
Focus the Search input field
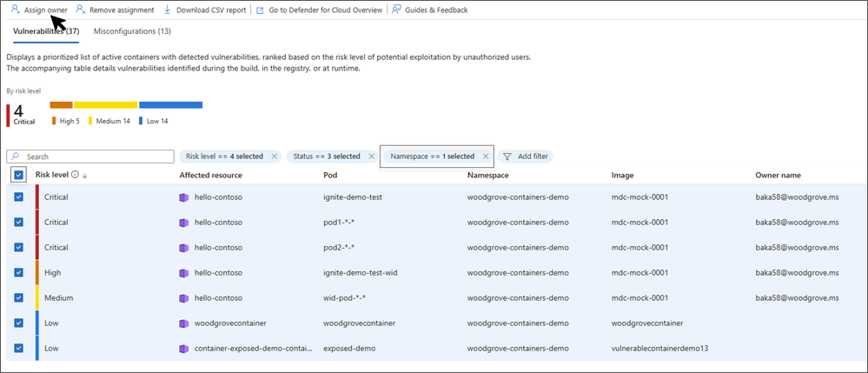[x=90, y=157]
